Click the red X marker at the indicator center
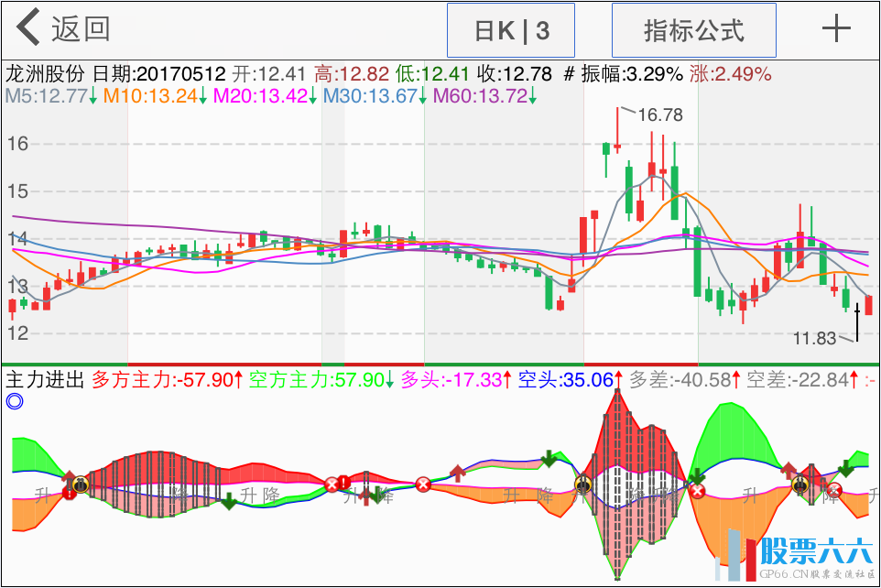881x588 pixels. pyautogui.click(x=423, y=485)
